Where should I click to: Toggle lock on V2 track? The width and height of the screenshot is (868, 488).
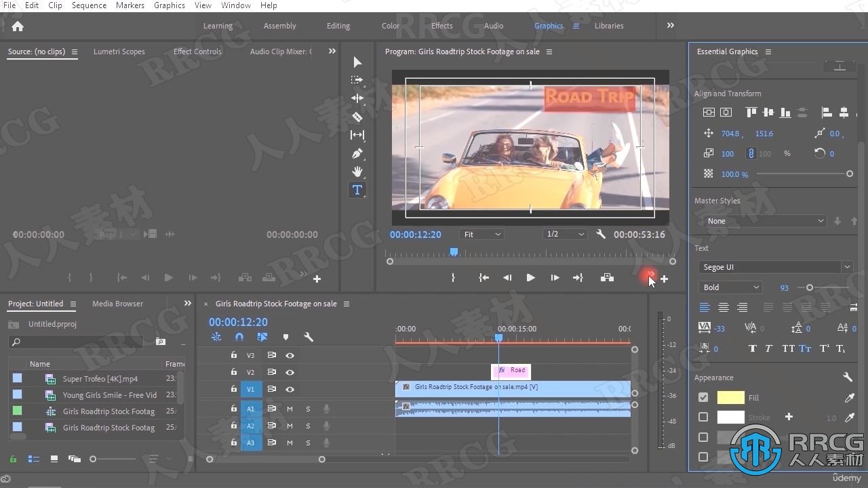[233, 372]
